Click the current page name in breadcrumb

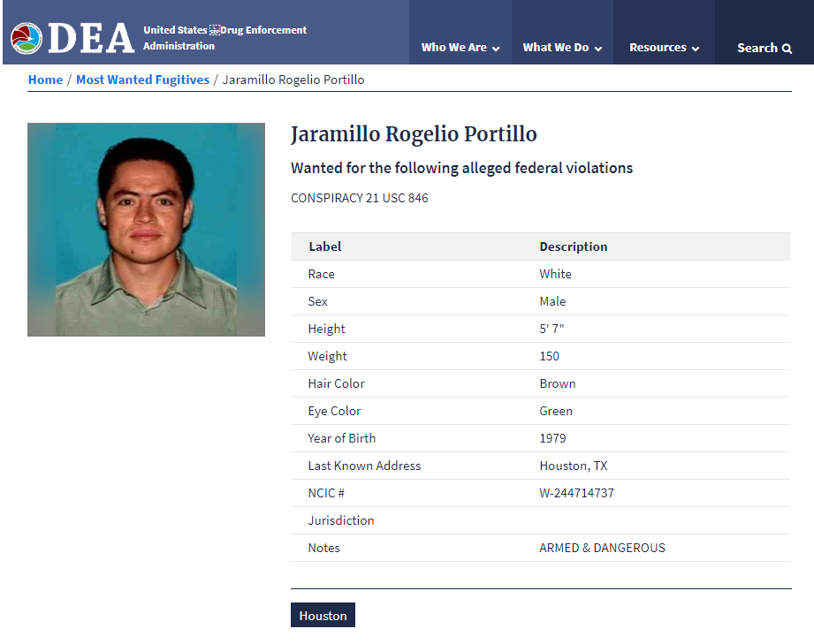tap(293, 80)
